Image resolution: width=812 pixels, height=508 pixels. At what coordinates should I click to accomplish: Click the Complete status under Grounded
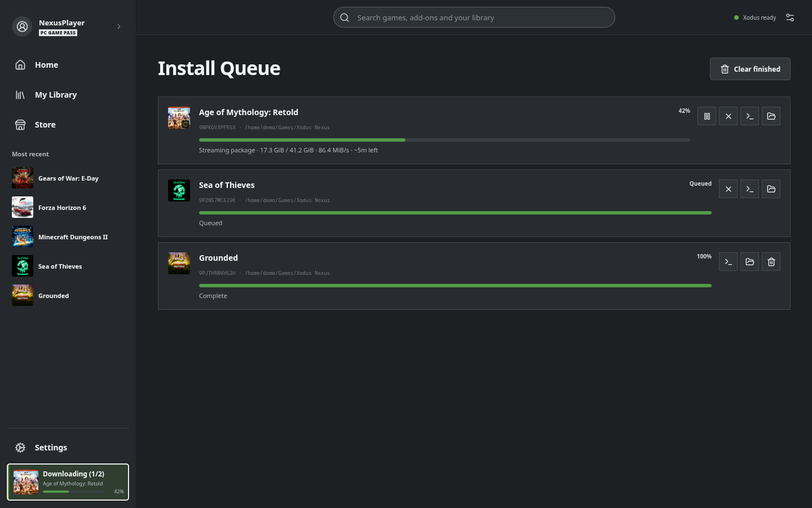(213, 296)
